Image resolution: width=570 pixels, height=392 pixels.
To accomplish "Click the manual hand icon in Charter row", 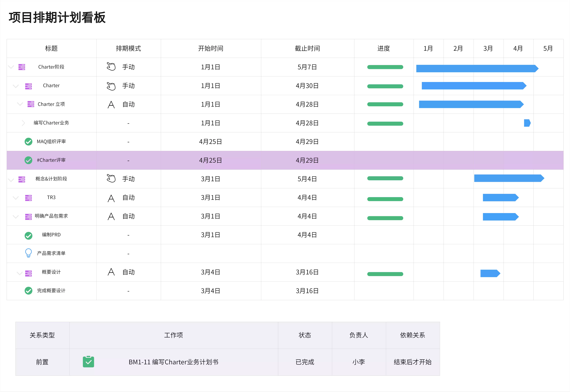I will tap(111, 86).
